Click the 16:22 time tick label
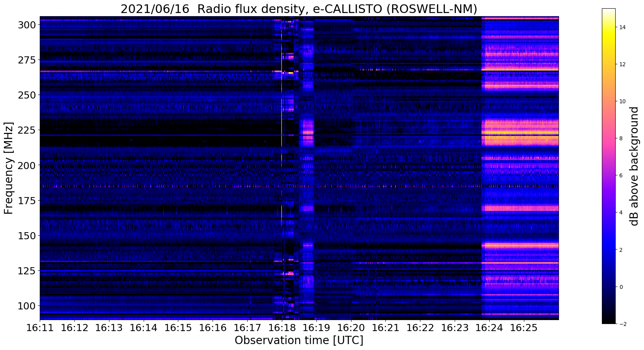Image resolution: width=644 pixels, height=350 pixels. click(x=420, y=328)
